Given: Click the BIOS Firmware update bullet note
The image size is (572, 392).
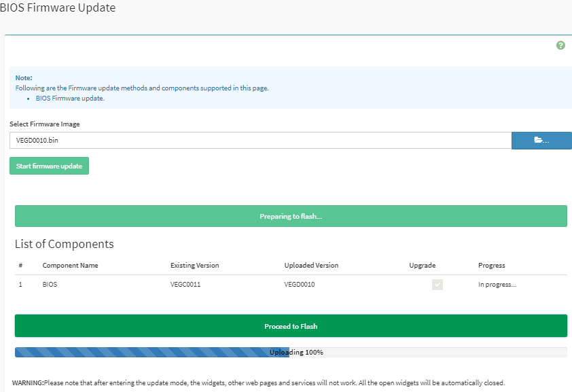Looking at the screenshot, I should 70,98.
